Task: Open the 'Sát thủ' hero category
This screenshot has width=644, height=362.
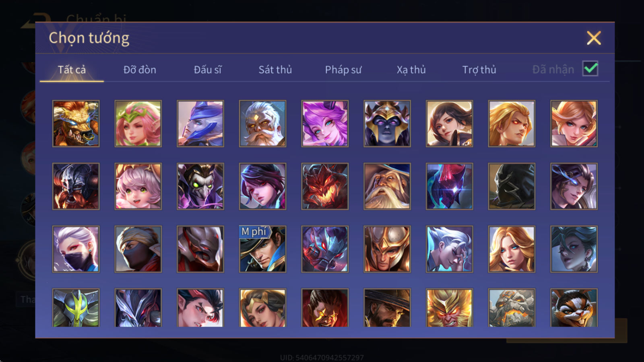Action: pyautogui.click(x=275, y=70)
